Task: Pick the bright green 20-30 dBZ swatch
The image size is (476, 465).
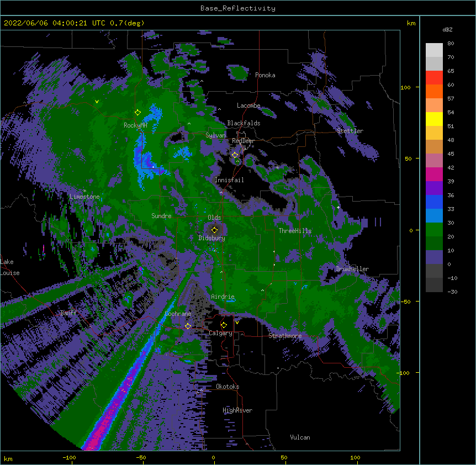Action: pos(434,230)
